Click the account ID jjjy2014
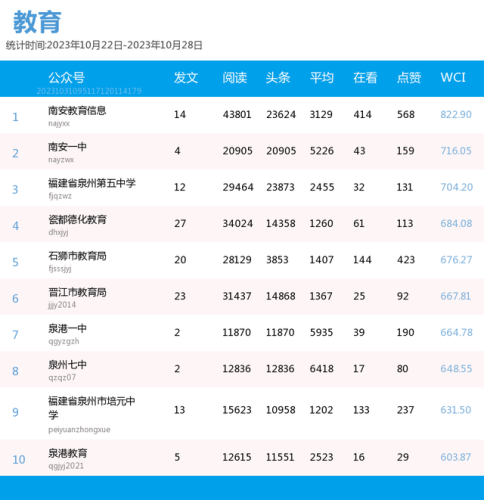Screen dimensions: 484x500 click(62, 305)
